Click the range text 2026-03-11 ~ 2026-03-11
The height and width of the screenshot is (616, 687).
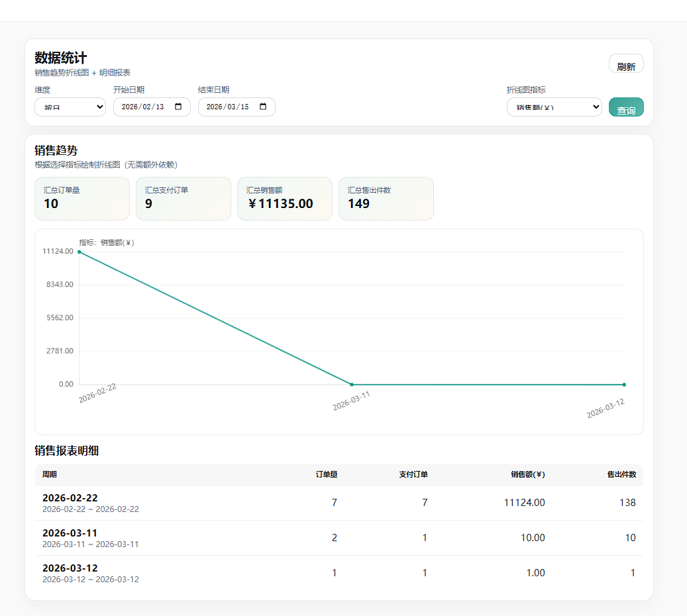pyautogui.click(x=90, y=544)
